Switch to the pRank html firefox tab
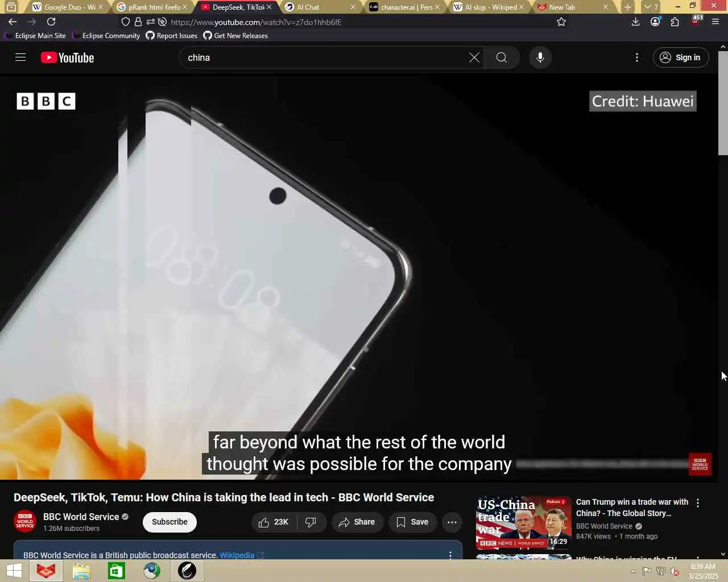This screenshot has height=582, width=728. [x=152, y=7]
